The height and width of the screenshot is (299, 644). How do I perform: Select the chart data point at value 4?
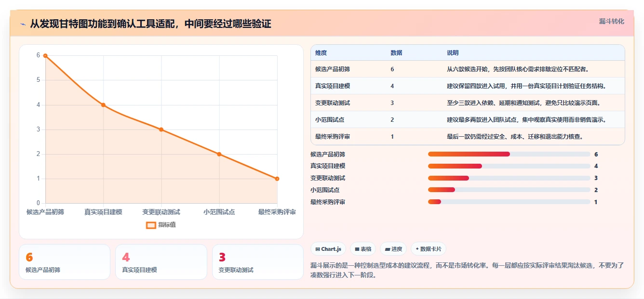tap(103, 105)
